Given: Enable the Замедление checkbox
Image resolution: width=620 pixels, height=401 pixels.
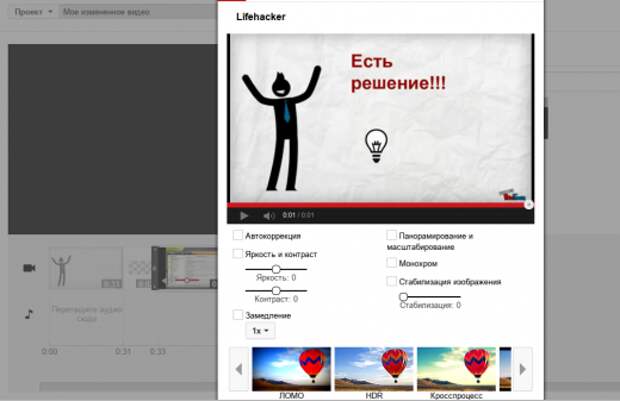Looking at the screenshot, I should [238, 315].
